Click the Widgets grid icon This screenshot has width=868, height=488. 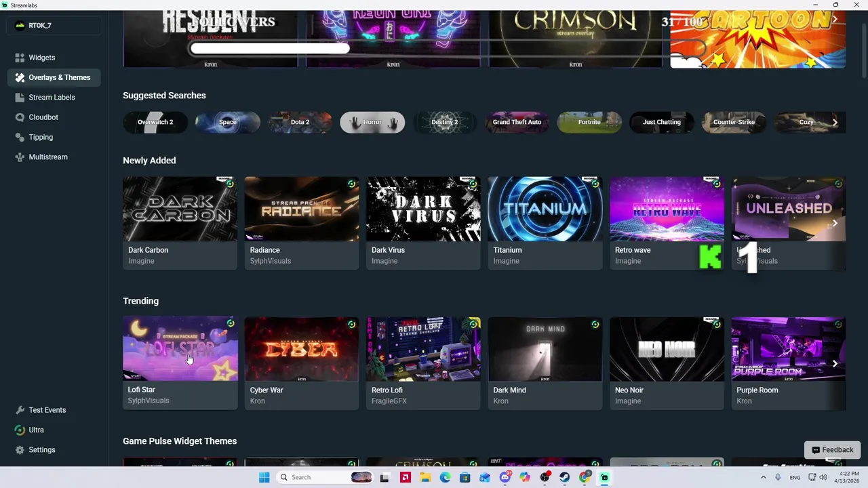pyautogui.click(x=20, y=58)
